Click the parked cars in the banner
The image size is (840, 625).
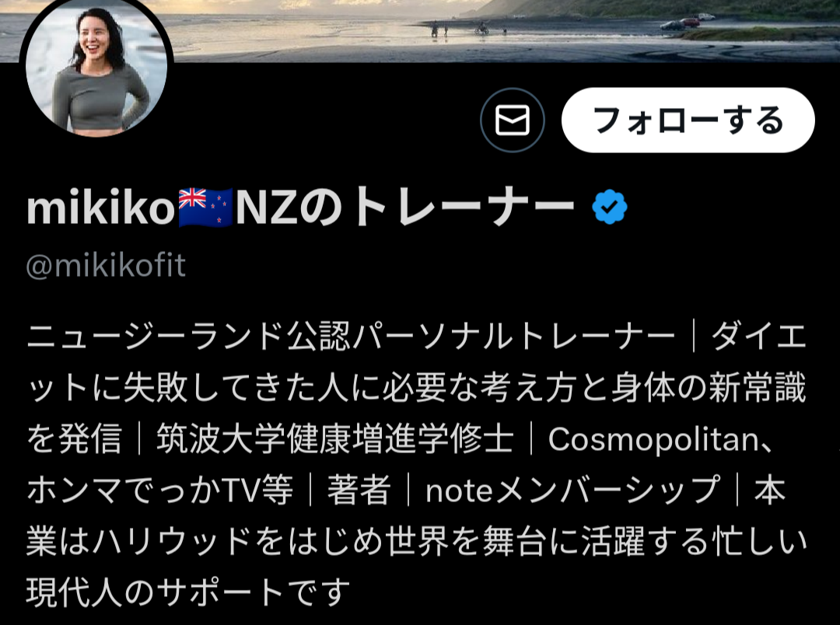click(x=687, y=22)
